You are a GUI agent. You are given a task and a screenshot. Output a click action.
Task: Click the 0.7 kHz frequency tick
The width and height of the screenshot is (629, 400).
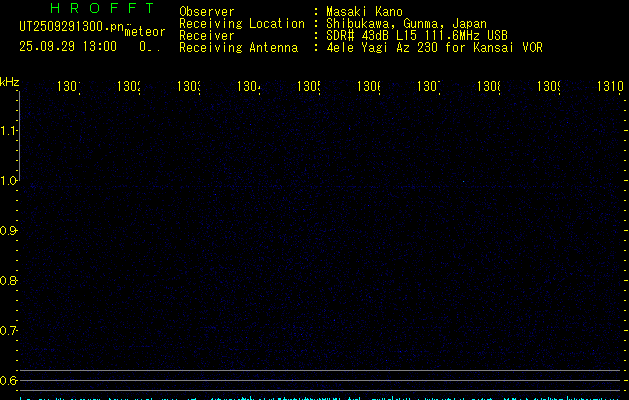(x=9, y=331)
